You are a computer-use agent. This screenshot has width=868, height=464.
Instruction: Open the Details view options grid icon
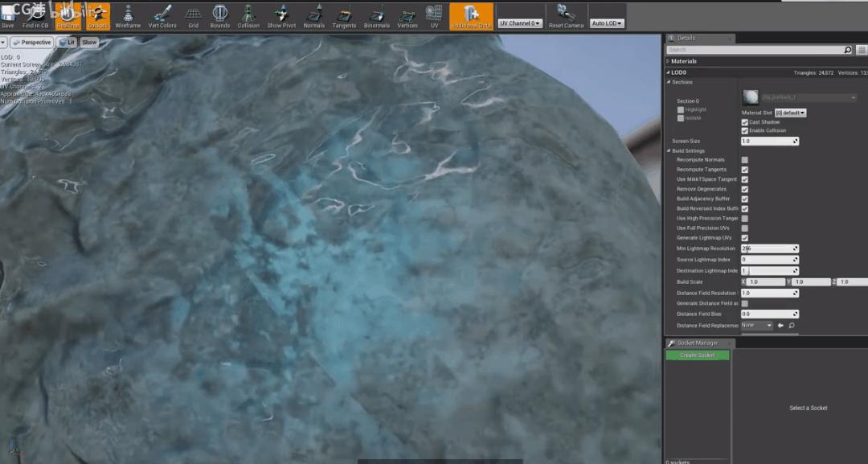point(862,50)
